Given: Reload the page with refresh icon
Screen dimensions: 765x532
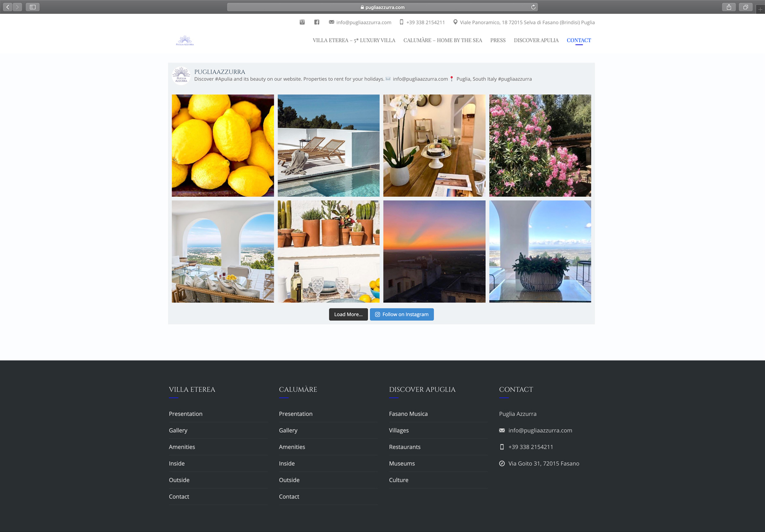Looking at the screenshot, I should pos(533,7).
